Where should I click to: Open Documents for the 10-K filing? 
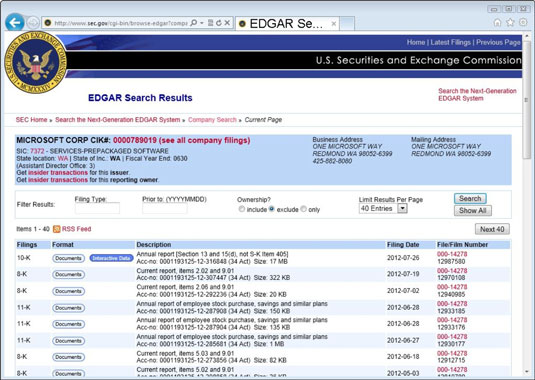point(69,258)
